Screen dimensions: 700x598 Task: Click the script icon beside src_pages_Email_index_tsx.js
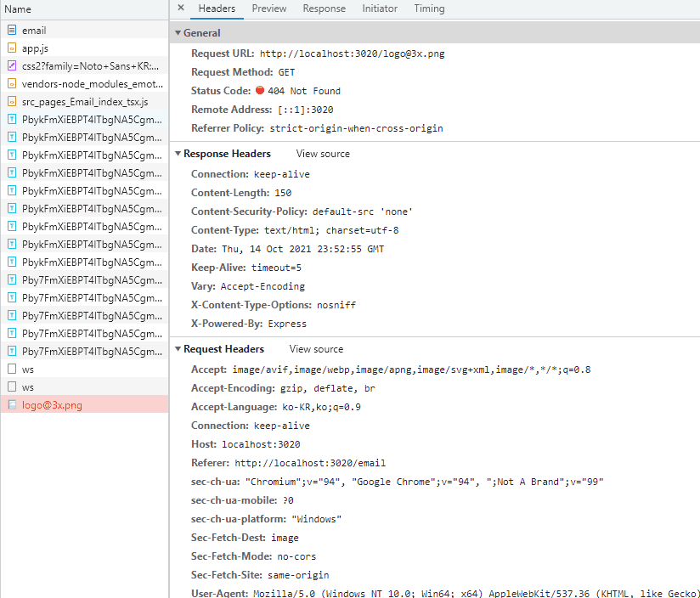point(12,101)
